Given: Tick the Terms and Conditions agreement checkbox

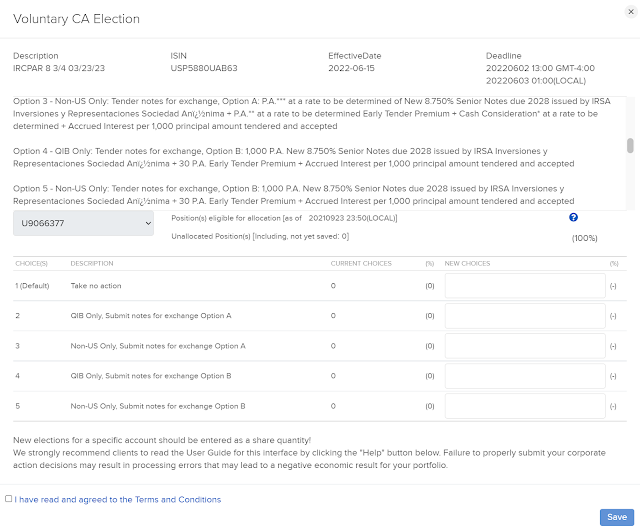Looking at the screenshot, I should tap(9, 499).
